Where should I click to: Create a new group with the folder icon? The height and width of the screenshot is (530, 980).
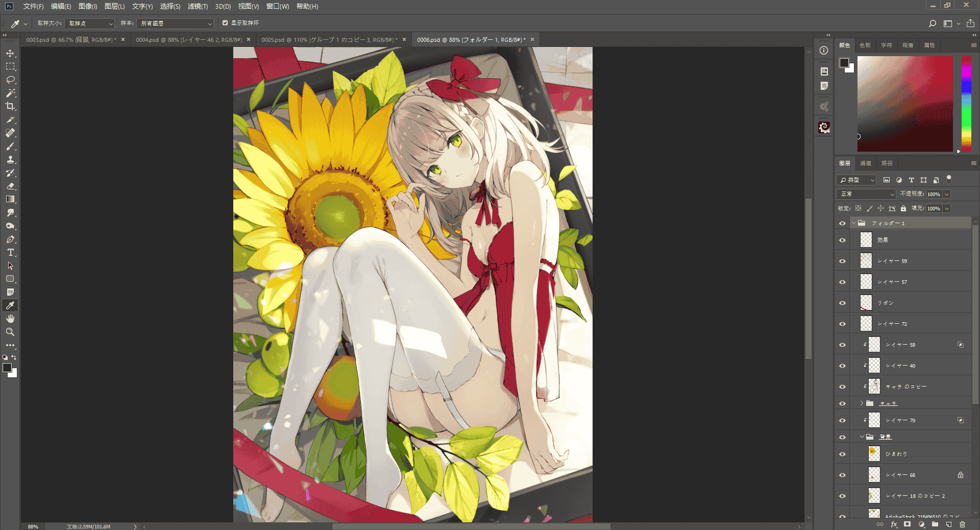pyautogui.click(x=935, y=524)
